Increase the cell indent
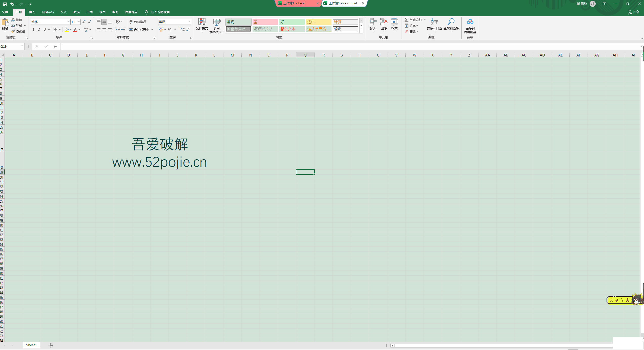Viewport: 644px width, 350px height. (x=123, y=30)
